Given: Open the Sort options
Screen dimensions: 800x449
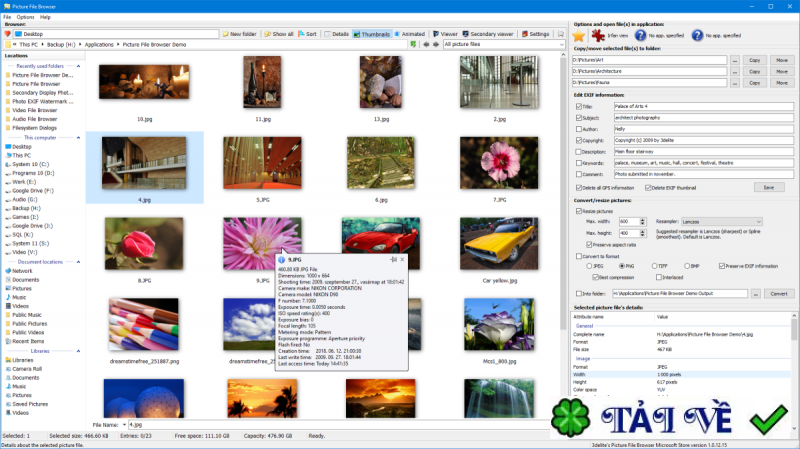Looking at the screenshot, I should pos(307,34).
